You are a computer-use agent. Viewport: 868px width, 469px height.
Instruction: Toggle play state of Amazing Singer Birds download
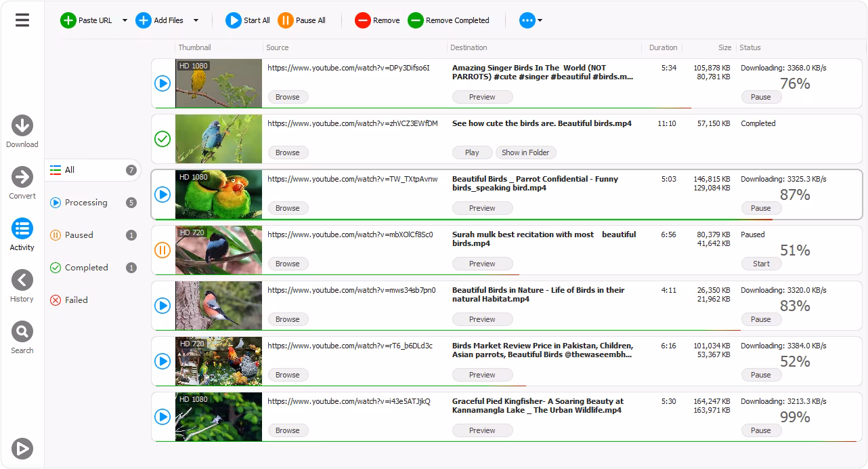[x=162, y=83]
